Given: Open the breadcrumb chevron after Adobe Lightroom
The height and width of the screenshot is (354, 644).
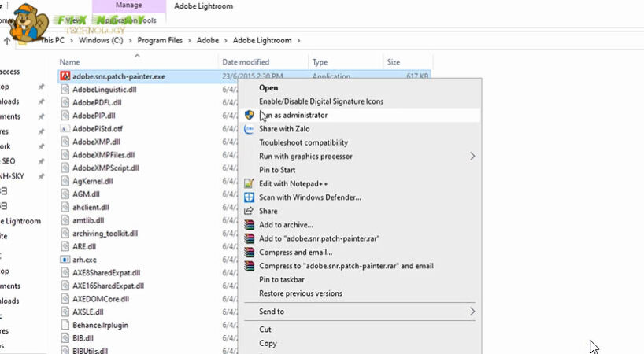Looking at the screenshot, I should click(x=298, y=41).
